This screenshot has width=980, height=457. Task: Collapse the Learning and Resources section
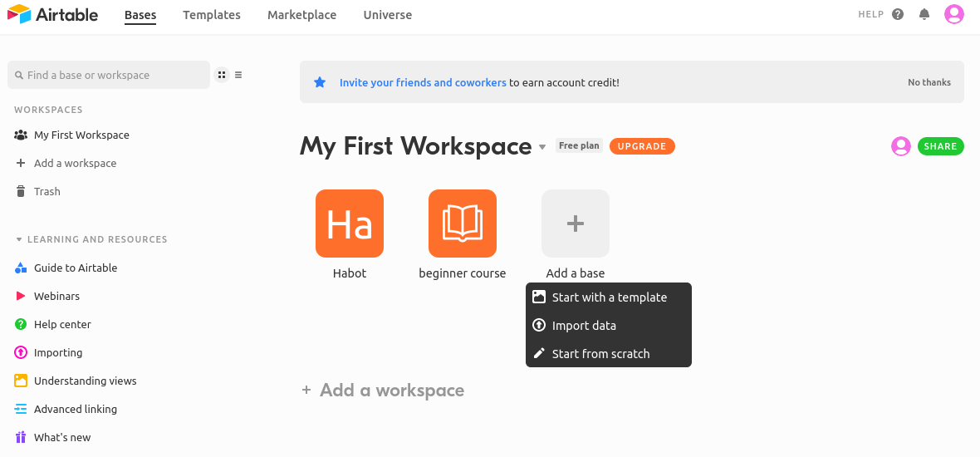point(19,239)
